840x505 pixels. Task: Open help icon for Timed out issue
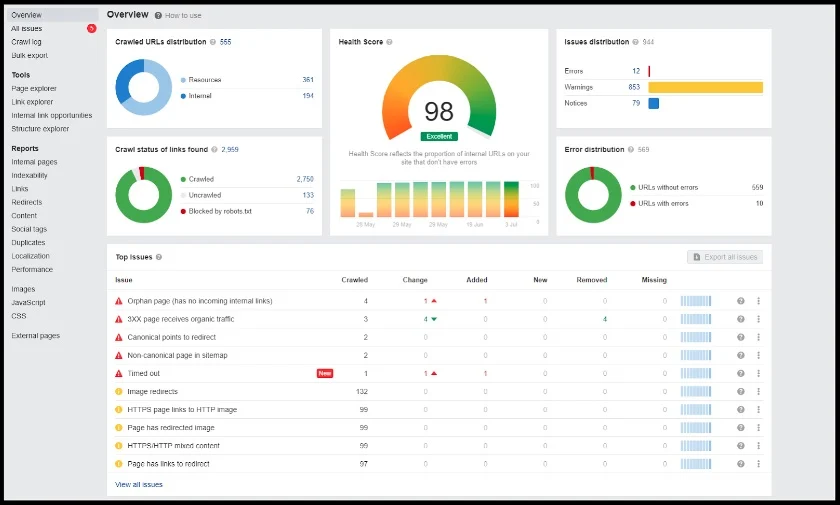(740, 373)
